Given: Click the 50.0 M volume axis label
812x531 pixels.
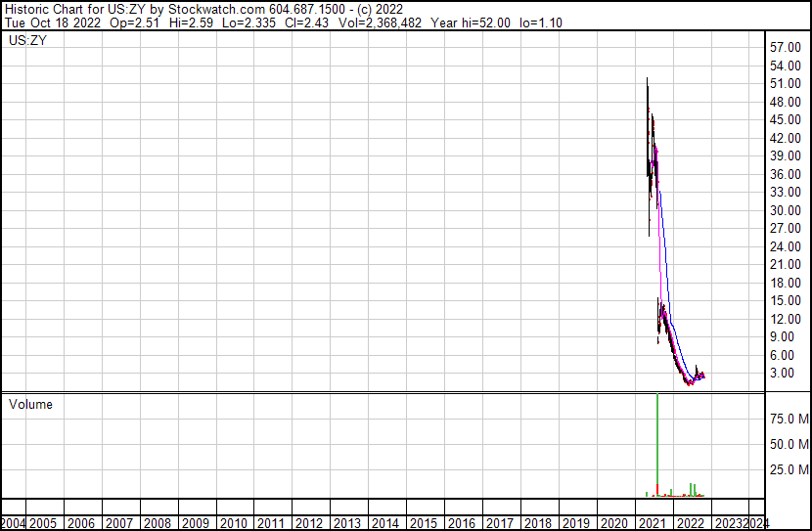Looking at the screenshot, I should point(789,444).
